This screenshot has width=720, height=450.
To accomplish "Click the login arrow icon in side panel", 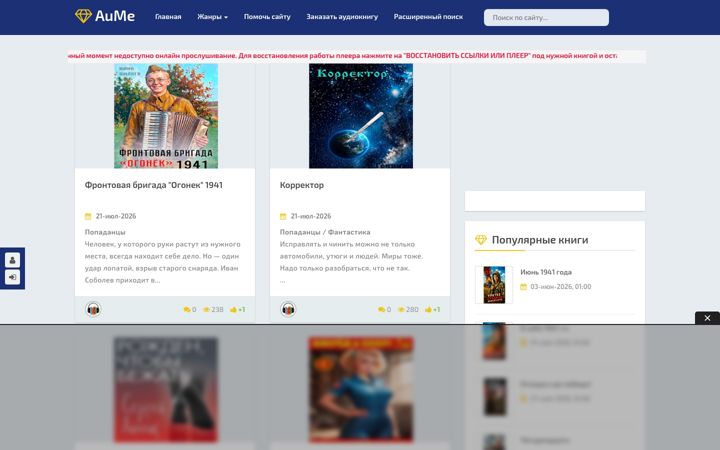I will (x=12, y=277).
